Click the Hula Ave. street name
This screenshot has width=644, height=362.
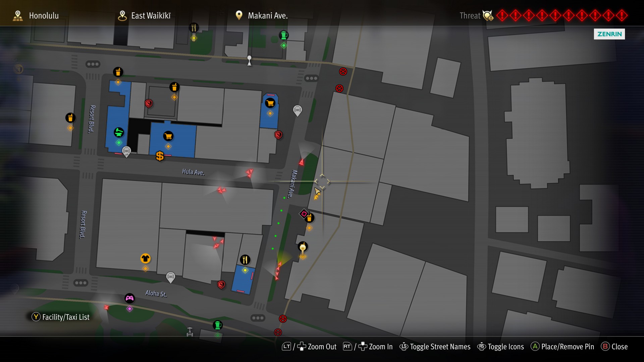[193, 172]
